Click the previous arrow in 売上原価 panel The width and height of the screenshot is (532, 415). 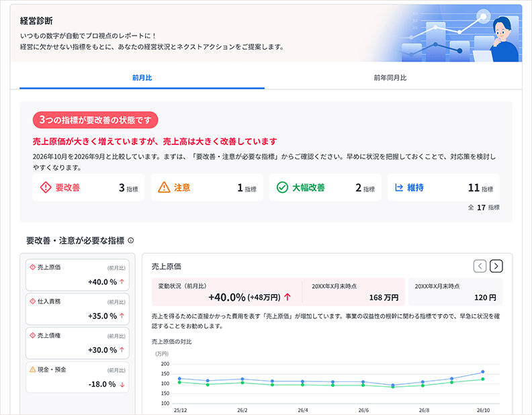(x=480, y=266)
